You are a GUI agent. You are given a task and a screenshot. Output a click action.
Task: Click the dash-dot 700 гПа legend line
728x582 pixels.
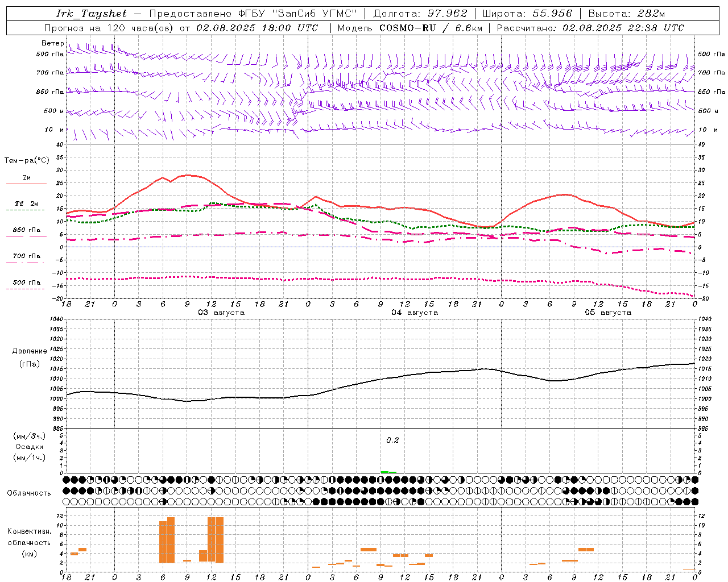point(26,263)
